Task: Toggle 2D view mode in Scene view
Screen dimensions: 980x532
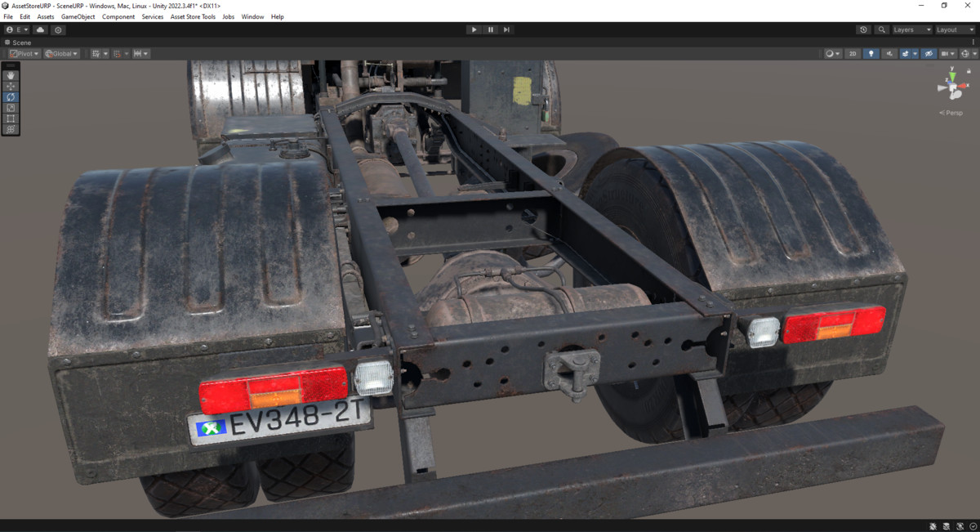Action: pos(853,53)
